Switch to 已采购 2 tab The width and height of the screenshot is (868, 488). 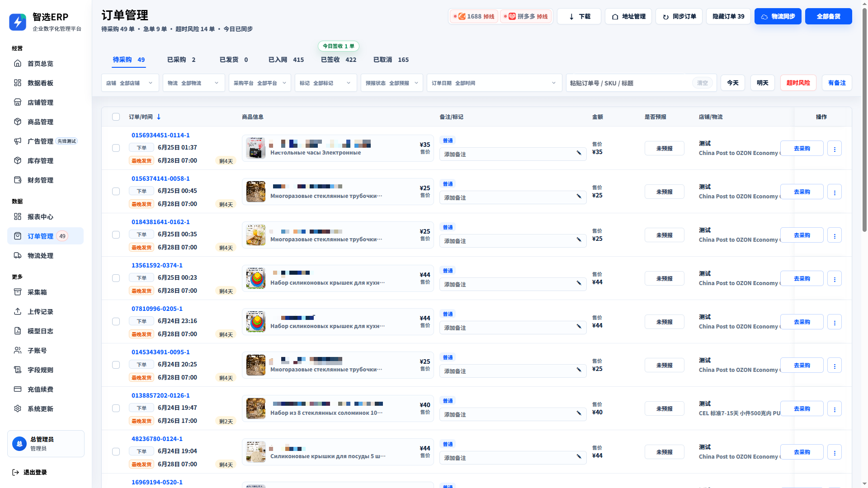pos(181,60)
